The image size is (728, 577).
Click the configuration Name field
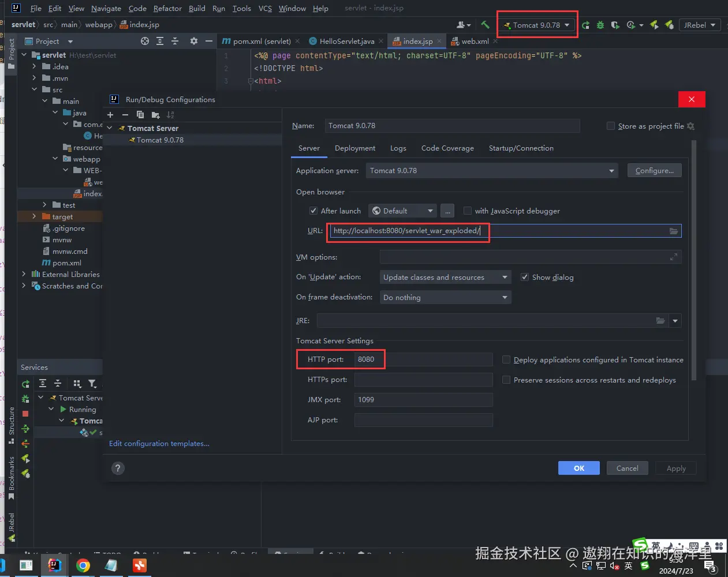tap(452, 126)
